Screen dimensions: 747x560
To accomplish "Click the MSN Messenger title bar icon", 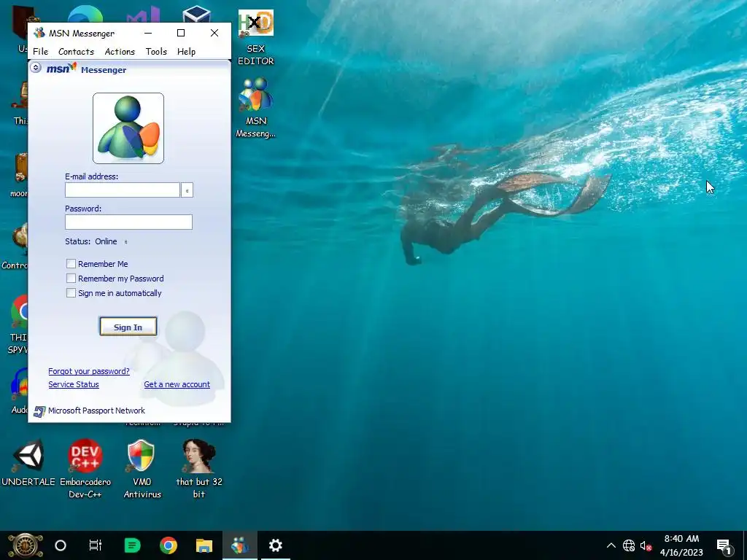I will [39, 33].
